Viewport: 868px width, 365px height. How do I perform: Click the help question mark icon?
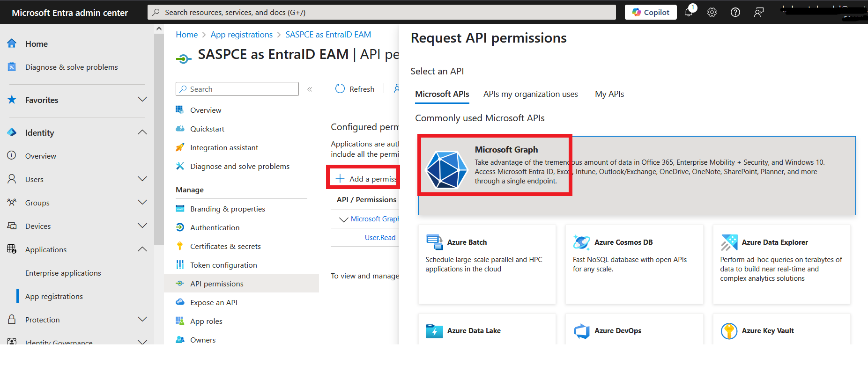[735, 12]
